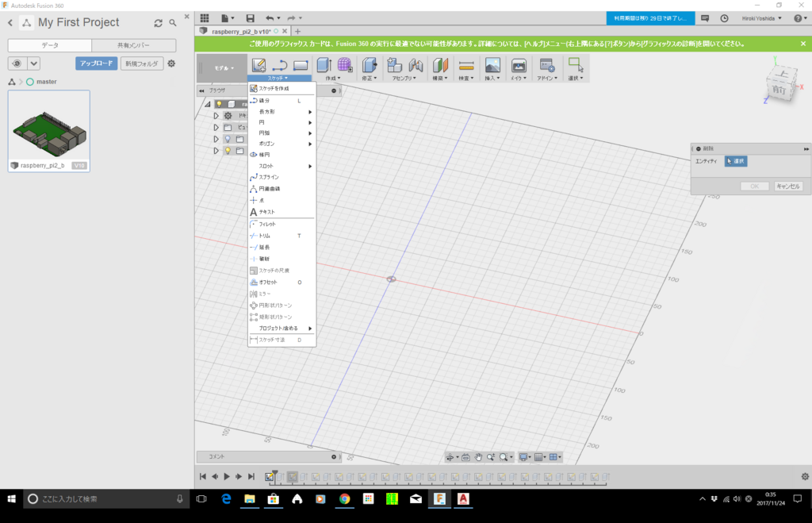Choose スケッチを作成 in the Sketch menu
The width and height of the screenshot is (812, 523).
[282, 89]
